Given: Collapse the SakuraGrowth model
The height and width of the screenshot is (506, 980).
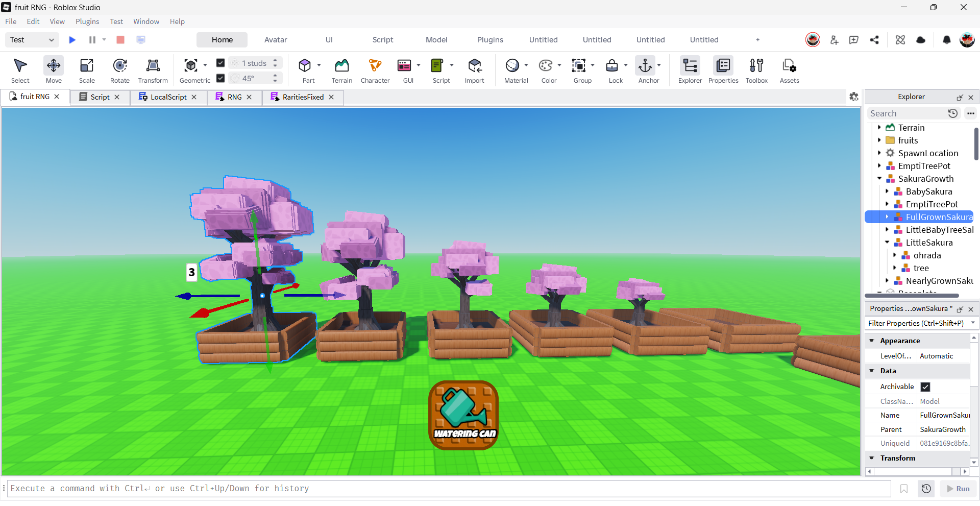Looking at the screenshot, I should click(879, 179).
